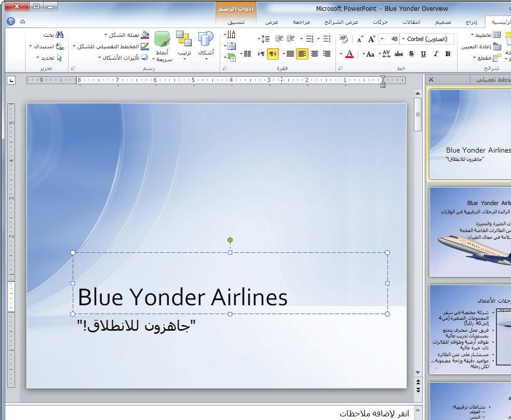Image resolution: width=511 pixels, height=420 pixels.
Task: Open the Shape Effects (تأثيرات الأشكال) dropdown
Action: (x=123, y=58)
